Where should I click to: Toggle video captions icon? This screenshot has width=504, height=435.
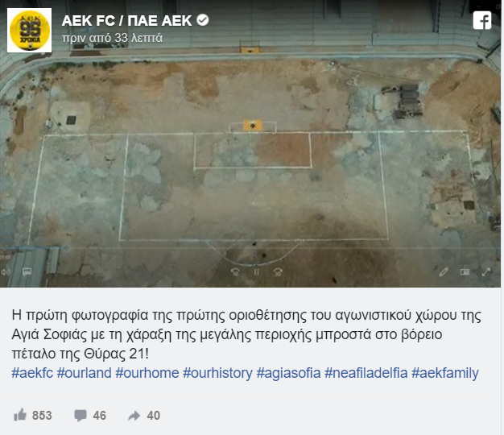(27, 272)
